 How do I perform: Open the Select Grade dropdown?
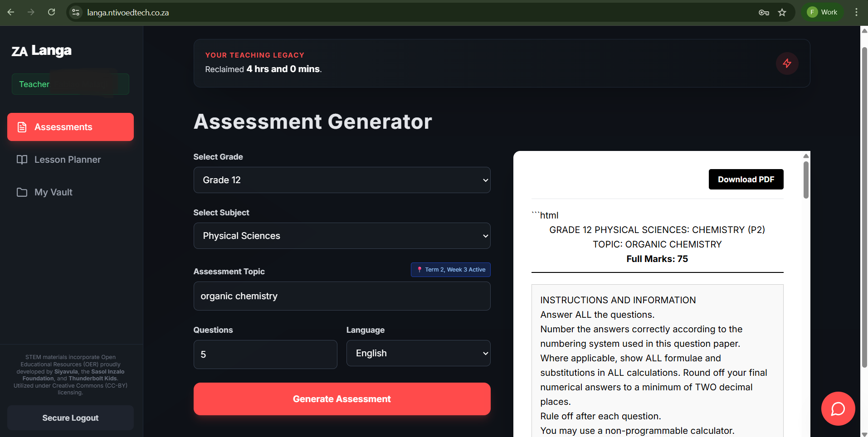[342, 180]
